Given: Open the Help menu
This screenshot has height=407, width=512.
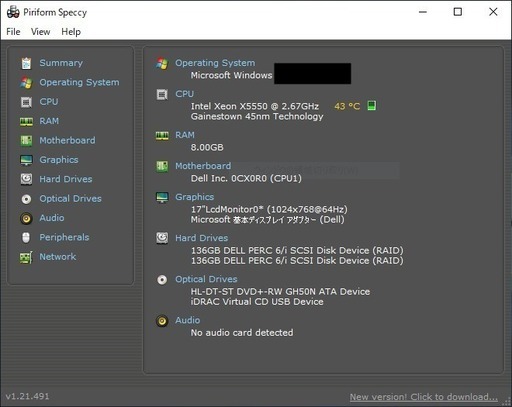Looking at the screenshot, I should [x=71, y=32].
